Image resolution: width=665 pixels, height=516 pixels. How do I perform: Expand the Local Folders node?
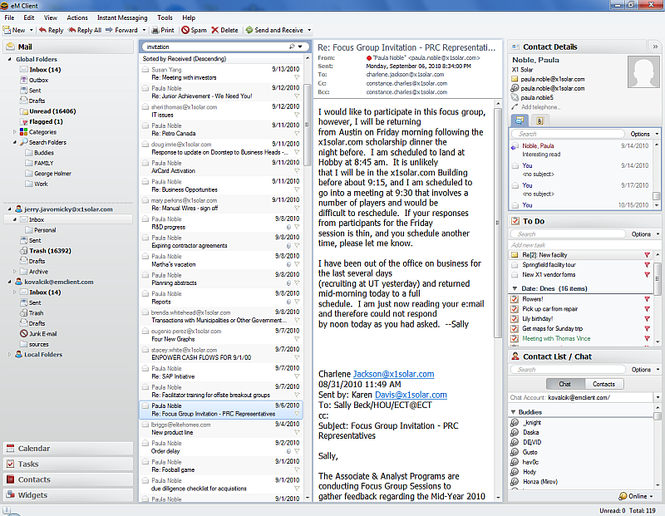point(9,354)
